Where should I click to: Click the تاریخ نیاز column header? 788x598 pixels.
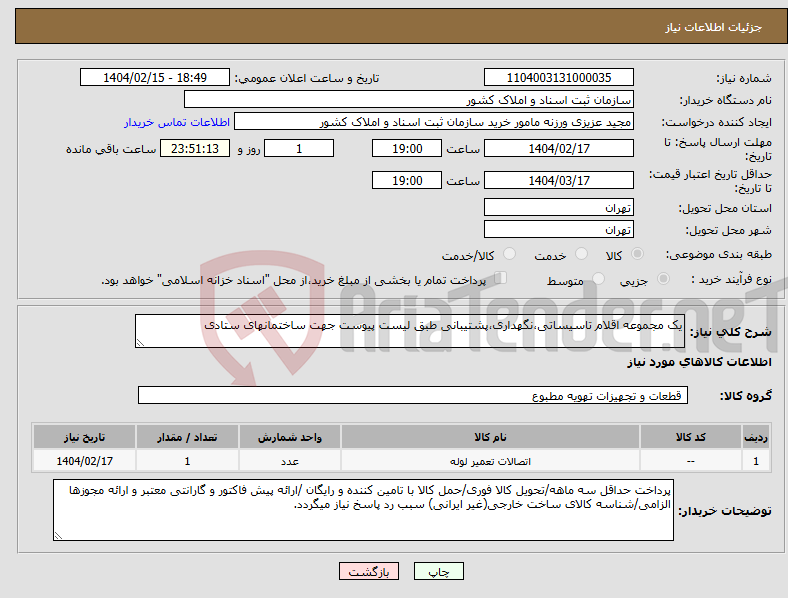click(x=84, y=437)
